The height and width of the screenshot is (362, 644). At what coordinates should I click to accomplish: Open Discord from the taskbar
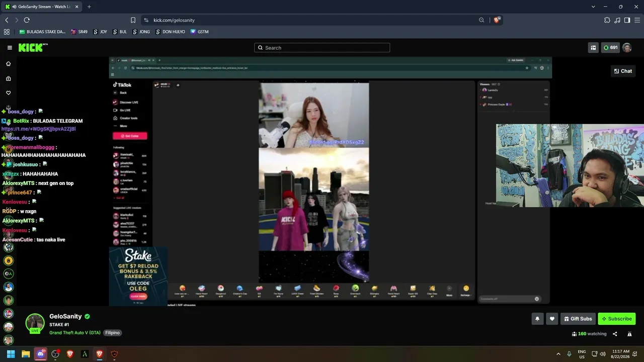41,354
